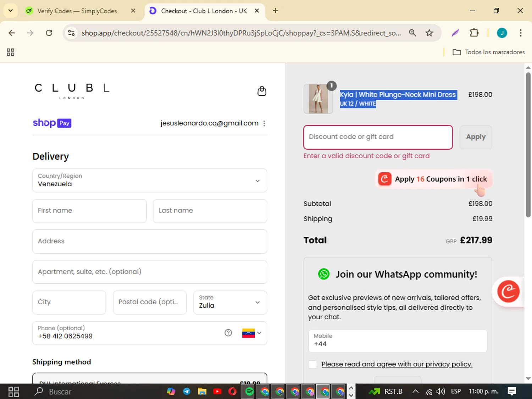The width and height of the screenshot is (532, 399).
Task: Click the Apply discount button
Action: pyautogui.click(x=476, y=137)
